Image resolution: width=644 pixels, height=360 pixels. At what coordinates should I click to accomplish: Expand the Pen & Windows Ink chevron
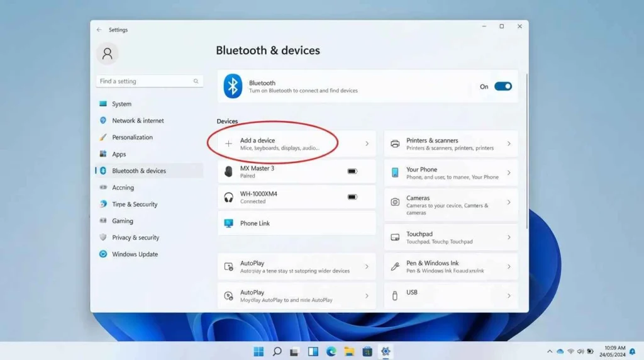tap(509, 267)
